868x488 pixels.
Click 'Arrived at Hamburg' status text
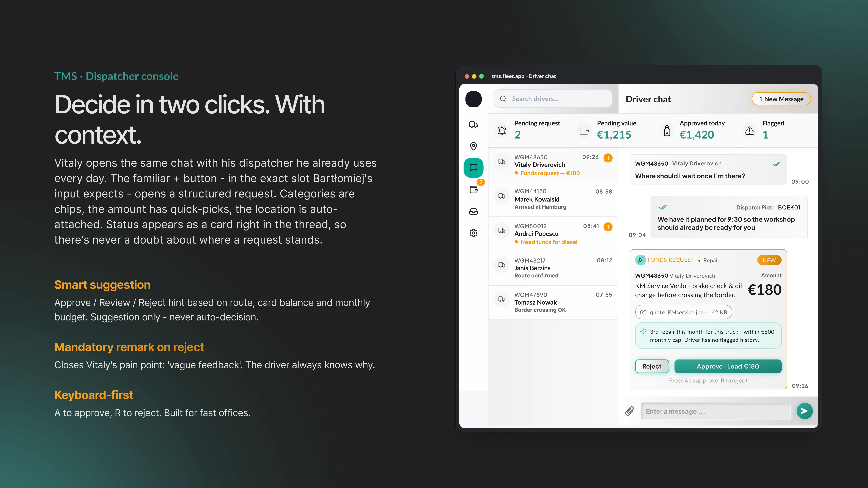coord(540,207)
